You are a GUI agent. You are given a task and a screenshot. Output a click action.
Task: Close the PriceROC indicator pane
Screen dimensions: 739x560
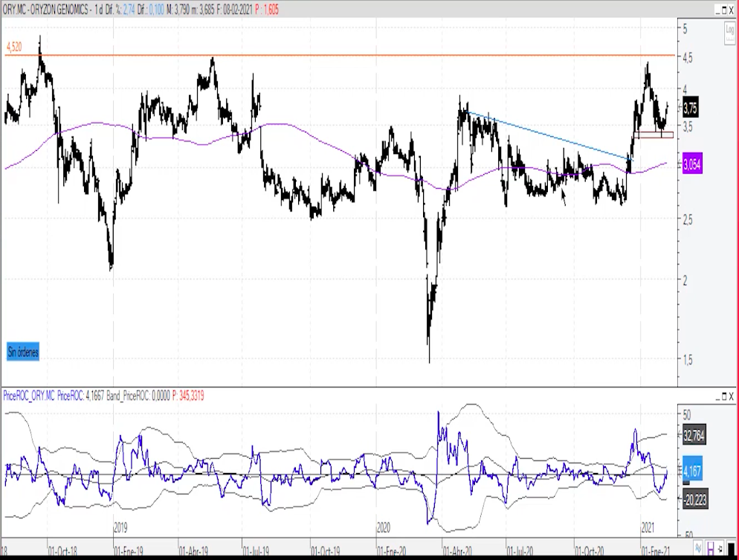tap(730, 396)
